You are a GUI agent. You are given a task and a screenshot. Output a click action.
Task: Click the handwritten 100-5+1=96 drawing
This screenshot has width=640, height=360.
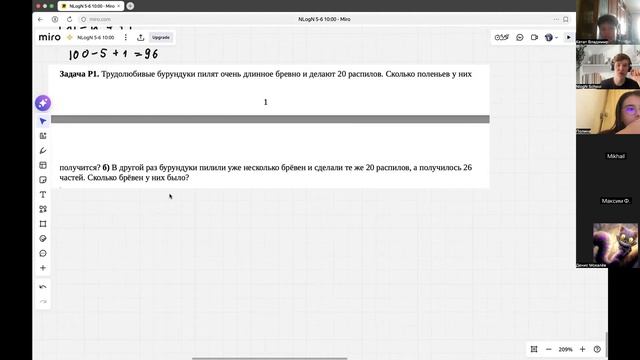click(113, 53)
